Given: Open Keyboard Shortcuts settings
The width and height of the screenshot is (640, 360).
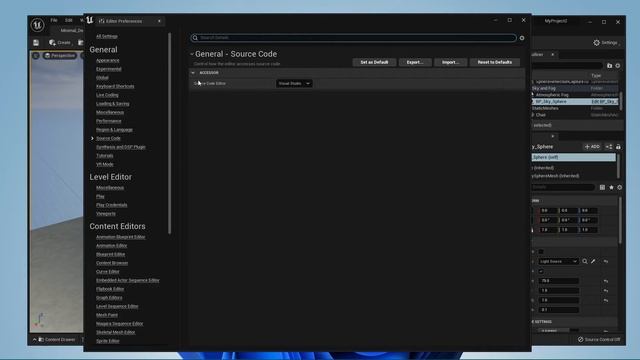Looking at the screenshot, I should pyautogui.click(x=115, y=87).
